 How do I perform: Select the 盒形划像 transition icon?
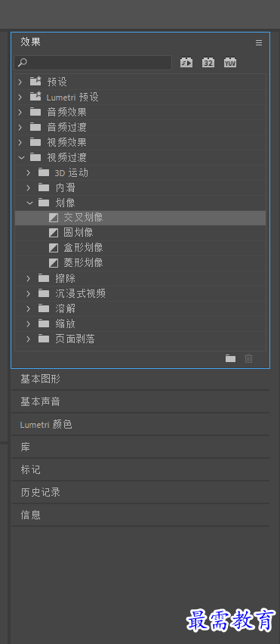tap(54, 248)
